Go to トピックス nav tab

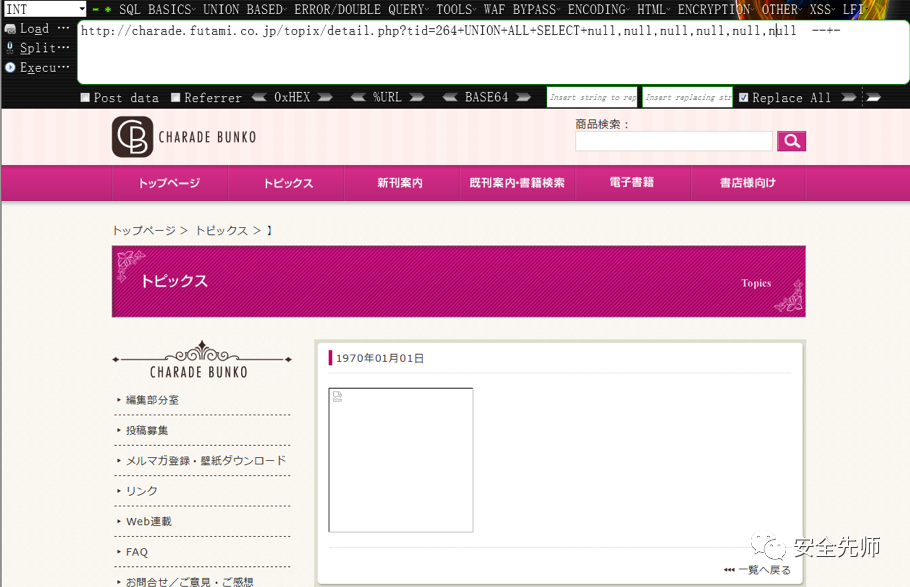point(288,183)
